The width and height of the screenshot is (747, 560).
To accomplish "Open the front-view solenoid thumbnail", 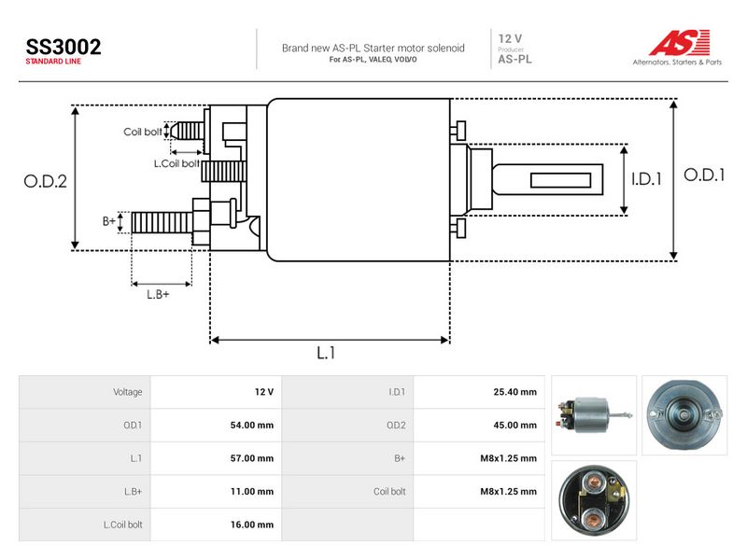I will pos(684,415).
